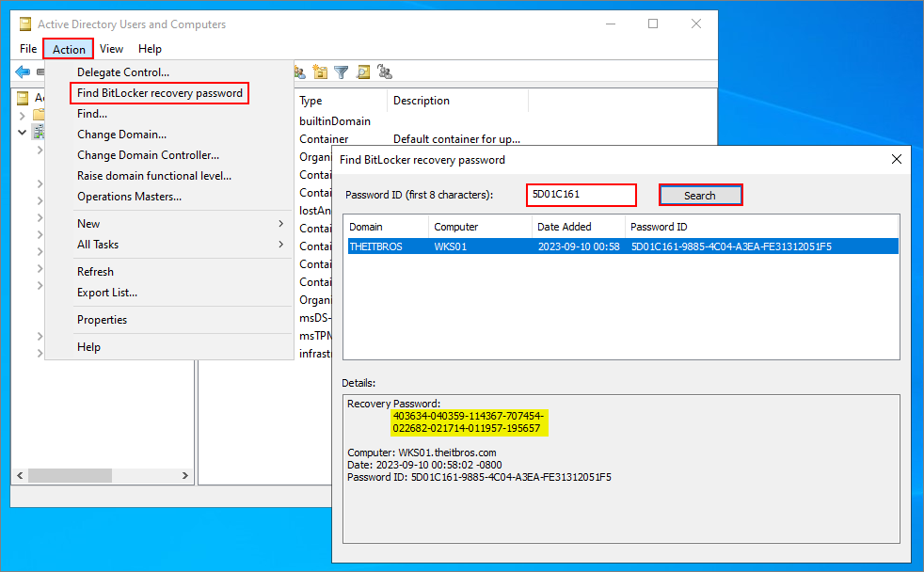Select Refresh in the Action menu
Viewport: 924px width, 572px height.
point(95,272)
